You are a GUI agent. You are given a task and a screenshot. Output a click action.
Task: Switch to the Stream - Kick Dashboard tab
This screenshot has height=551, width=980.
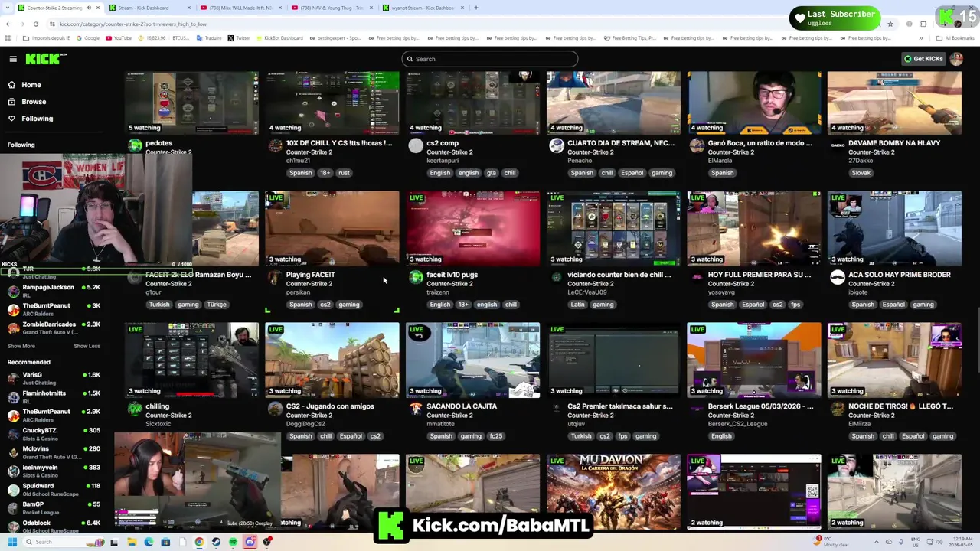148,8
